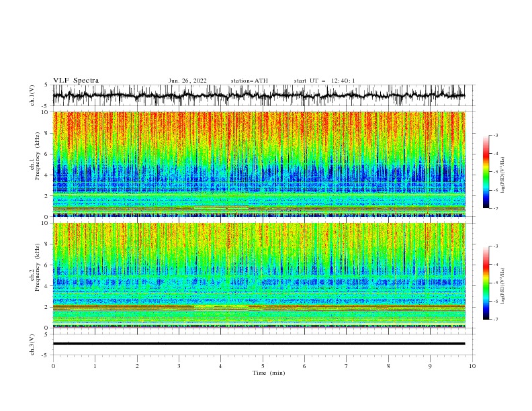Click the ch.3 flat waveform trace
This screenshot has width=532, height=411.
click(259, 344)
